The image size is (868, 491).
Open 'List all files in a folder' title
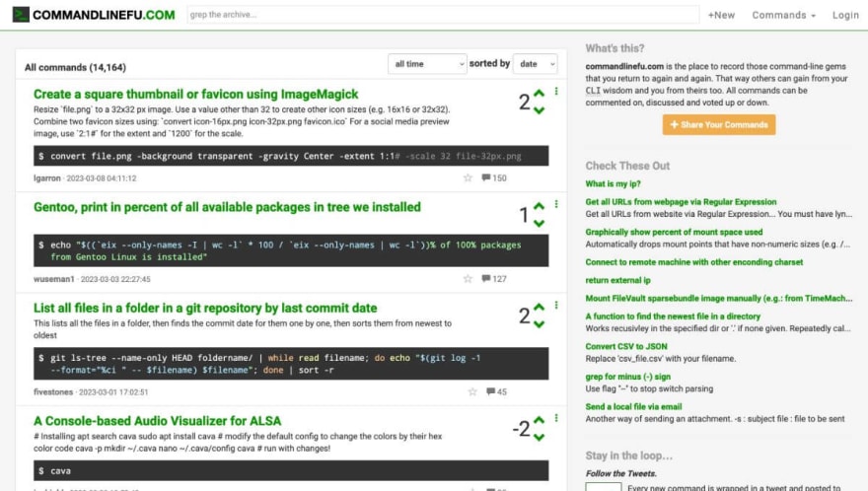tap(205, 308)
